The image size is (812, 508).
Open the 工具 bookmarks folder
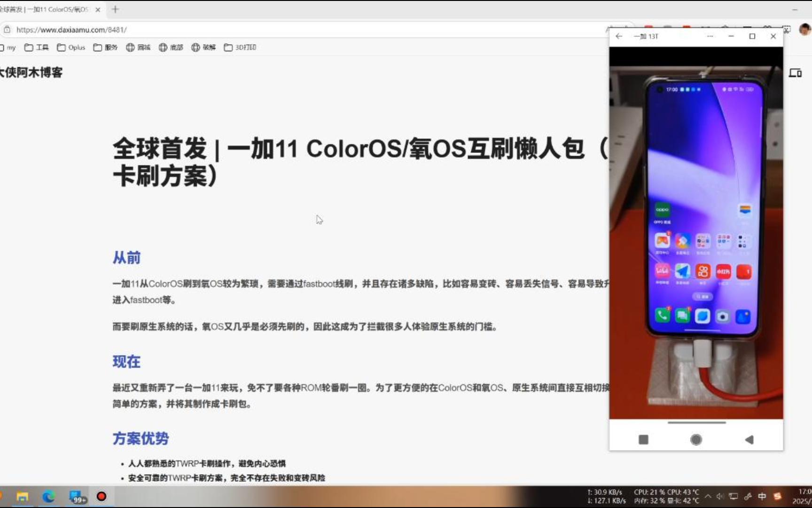pos(37,48)
